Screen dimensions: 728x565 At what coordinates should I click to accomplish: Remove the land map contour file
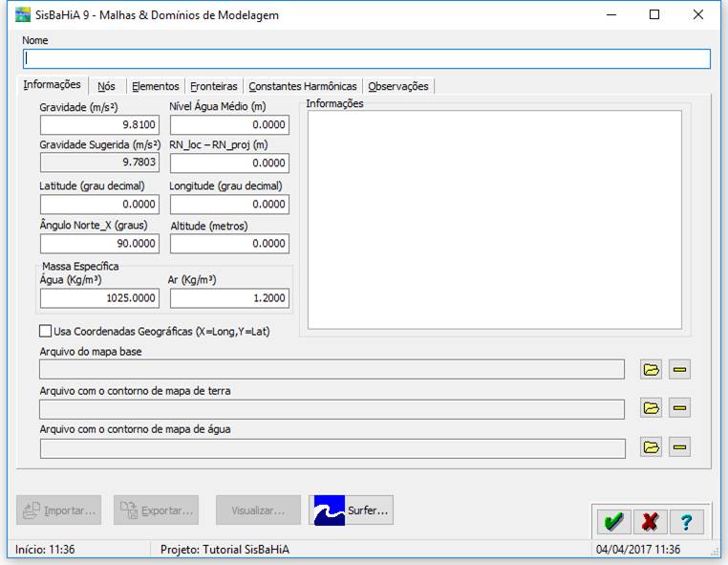[x=679, y=408]
